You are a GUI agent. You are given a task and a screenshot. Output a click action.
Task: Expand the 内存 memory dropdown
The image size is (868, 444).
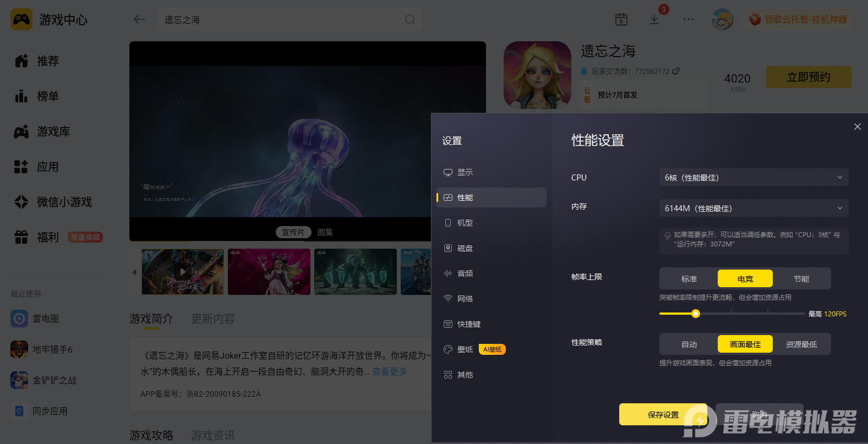pyautogui.click(x=754, y=208)
